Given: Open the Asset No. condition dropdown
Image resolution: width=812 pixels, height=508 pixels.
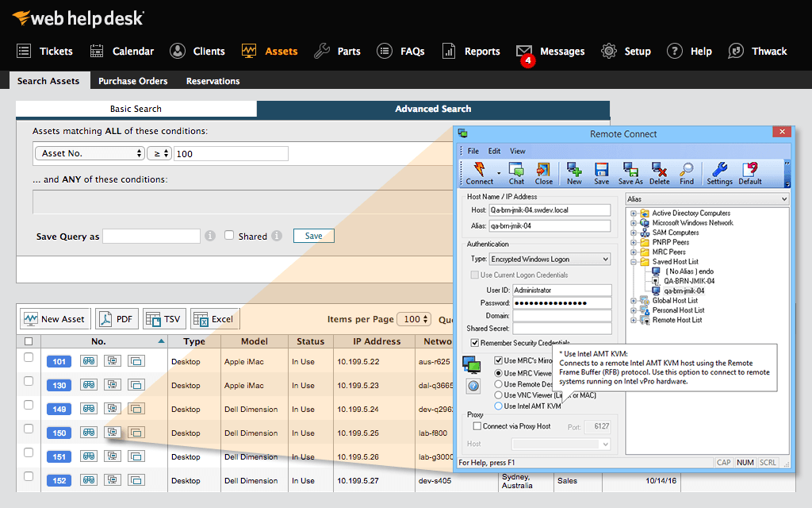Looking at the screenshot, I should coord(89,153).
